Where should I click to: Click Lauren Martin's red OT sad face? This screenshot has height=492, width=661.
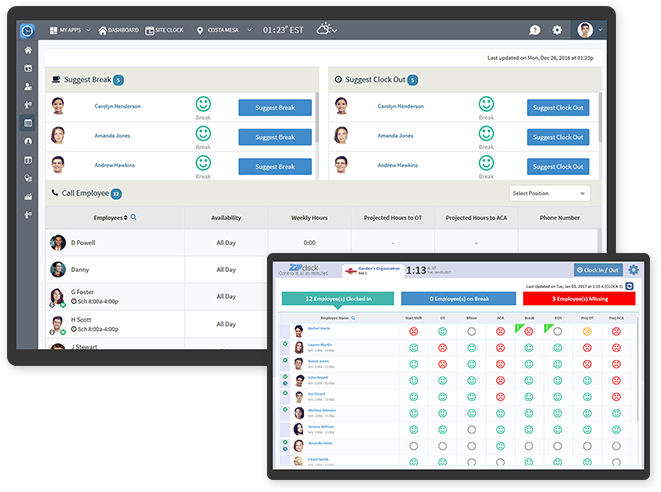pos(442,348)
